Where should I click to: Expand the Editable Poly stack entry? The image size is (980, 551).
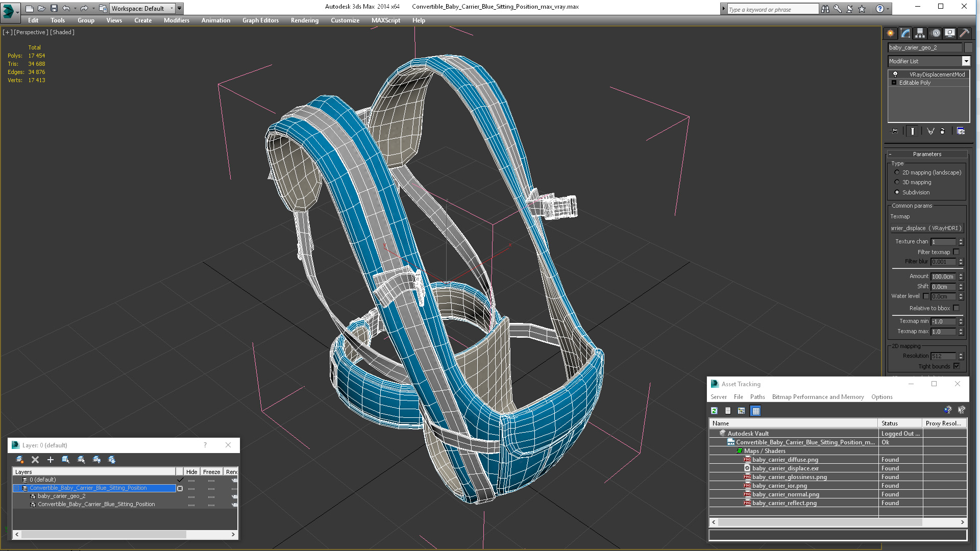point(894,83)
